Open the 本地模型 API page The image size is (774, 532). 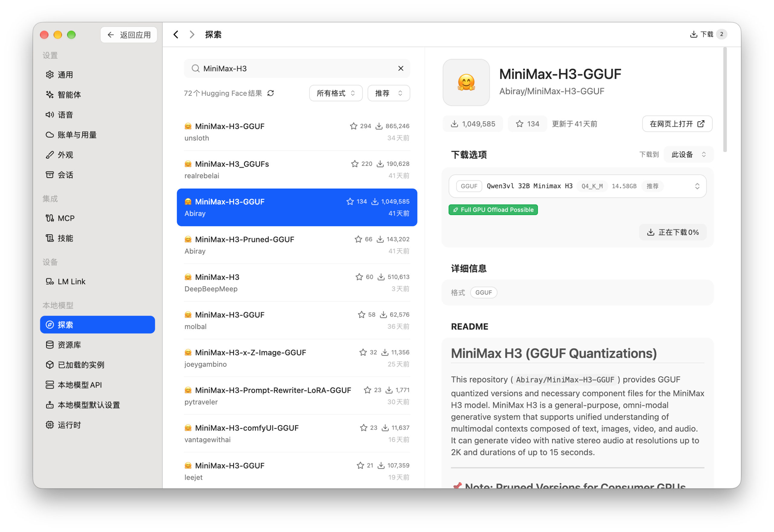click(x=97, y=385)
